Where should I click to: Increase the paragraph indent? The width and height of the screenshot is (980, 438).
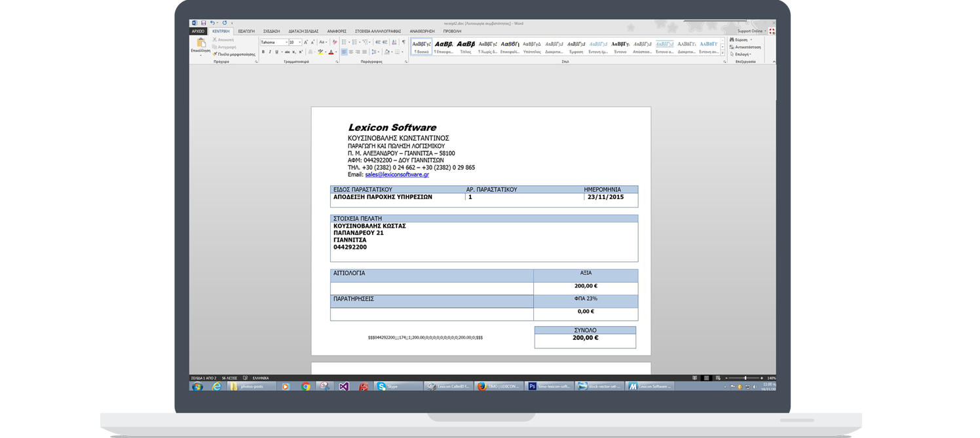tap(385, 43)
